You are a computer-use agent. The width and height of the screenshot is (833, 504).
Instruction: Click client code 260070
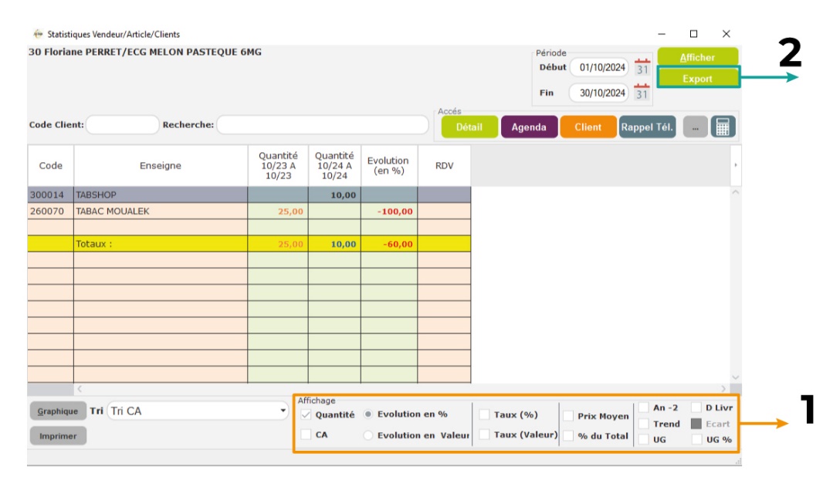[47, 211]
